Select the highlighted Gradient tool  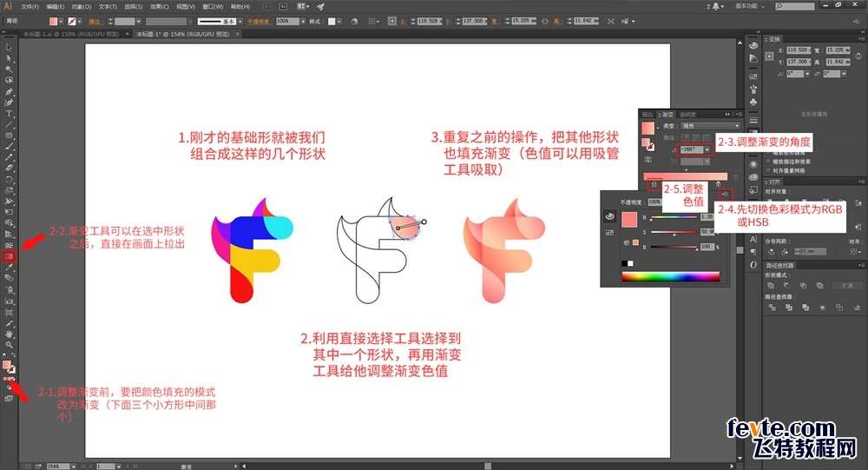click(9, 256)
